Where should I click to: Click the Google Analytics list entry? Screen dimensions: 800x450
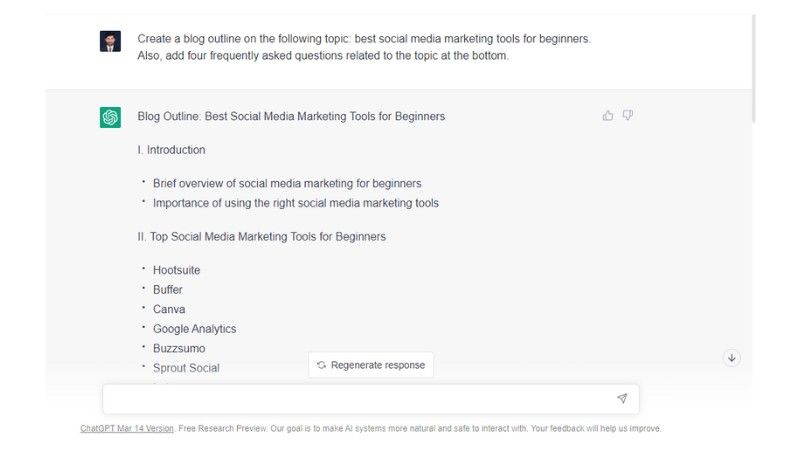(195, 329)
